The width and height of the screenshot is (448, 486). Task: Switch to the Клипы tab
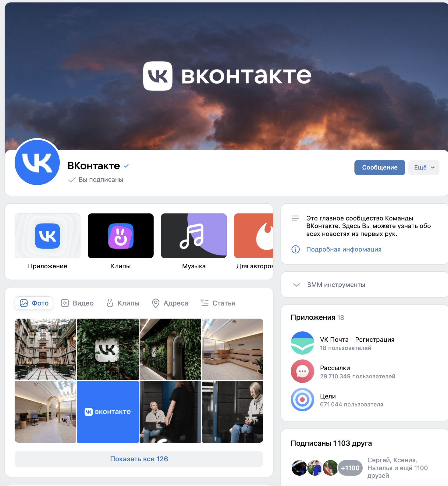(x=123, y=303)
